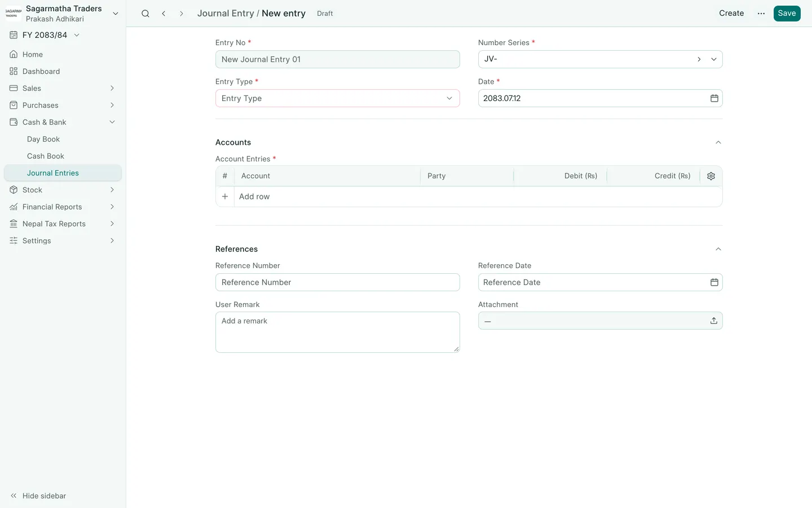Open the FY 2083/84 fiscal year dropdown
The height and width of the screenshot is (508, 812).
click(45, 35)
